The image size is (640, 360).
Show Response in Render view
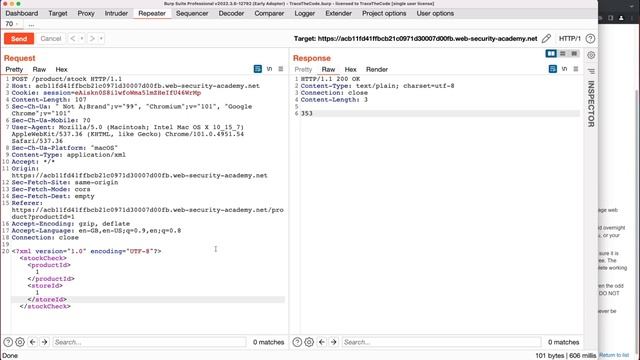point(377,69)
